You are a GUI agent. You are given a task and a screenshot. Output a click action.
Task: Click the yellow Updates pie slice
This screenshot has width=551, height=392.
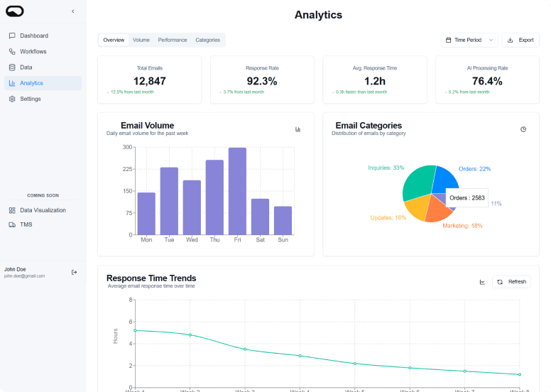[x=418, y=208]
